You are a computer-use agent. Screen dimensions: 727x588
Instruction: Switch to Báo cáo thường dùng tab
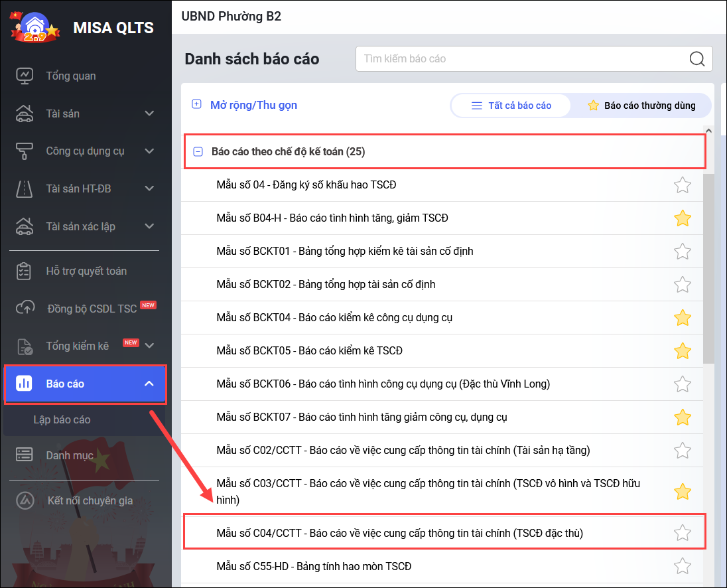pos(641,106)
